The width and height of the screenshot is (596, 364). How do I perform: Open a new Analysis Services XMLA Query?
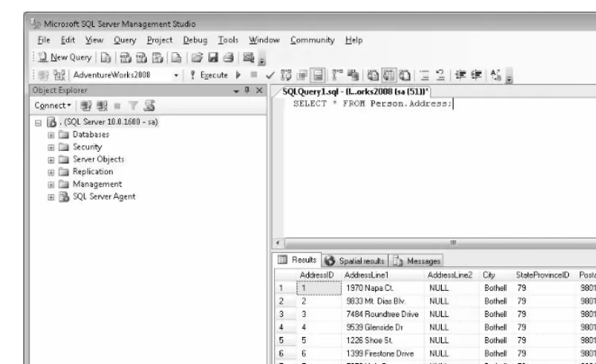click(157, 58)
